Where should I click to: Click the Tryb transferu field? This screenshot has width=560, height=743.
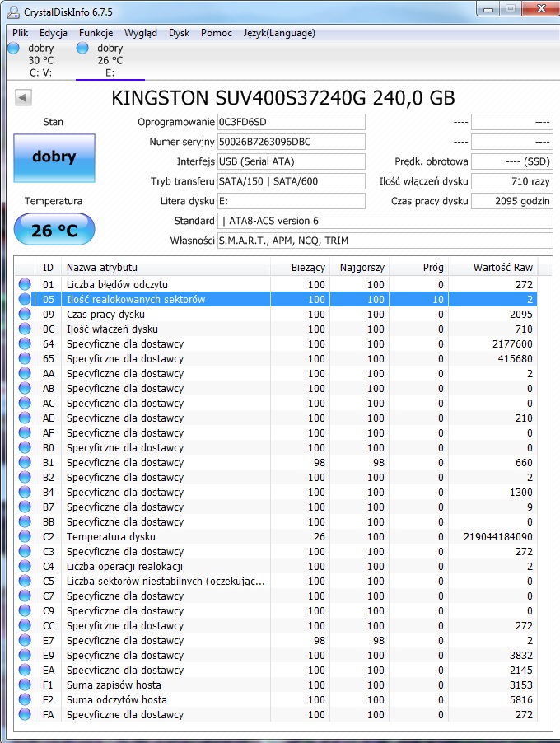click(x=291, y=181)
